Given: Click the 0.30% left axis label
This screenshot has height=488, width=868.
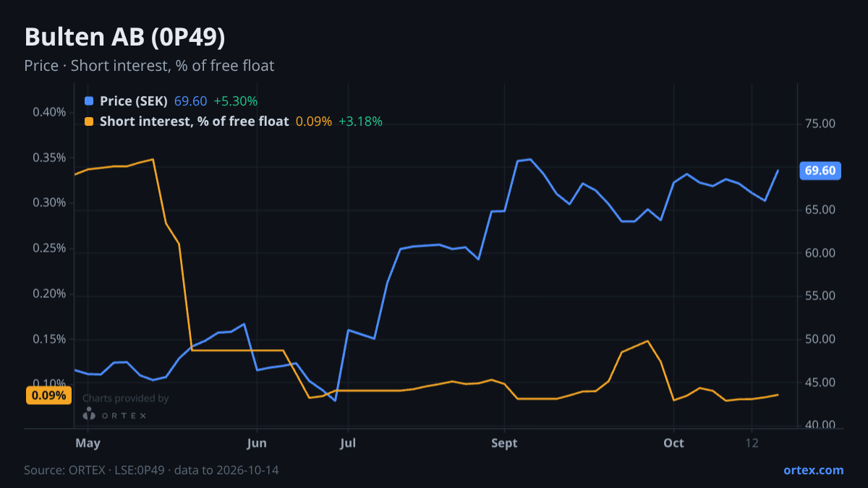Looking at the screenshot, I should click(50, 203).
